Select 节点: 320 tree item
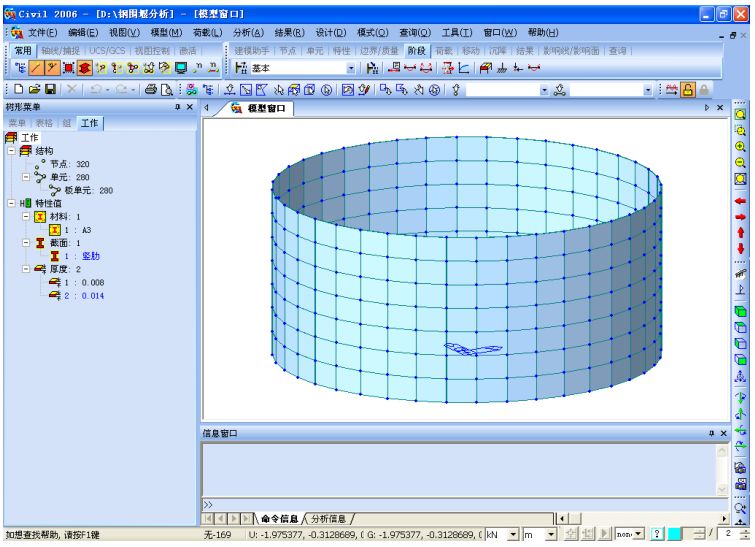This screenshot has height=547, width=755. pos(70,164)
